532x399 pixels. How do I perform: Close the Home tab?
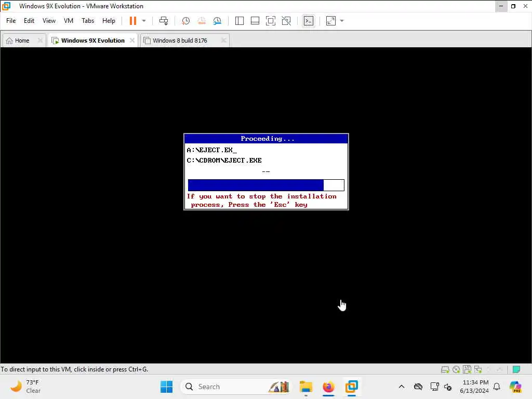click(x=40, y=41)
